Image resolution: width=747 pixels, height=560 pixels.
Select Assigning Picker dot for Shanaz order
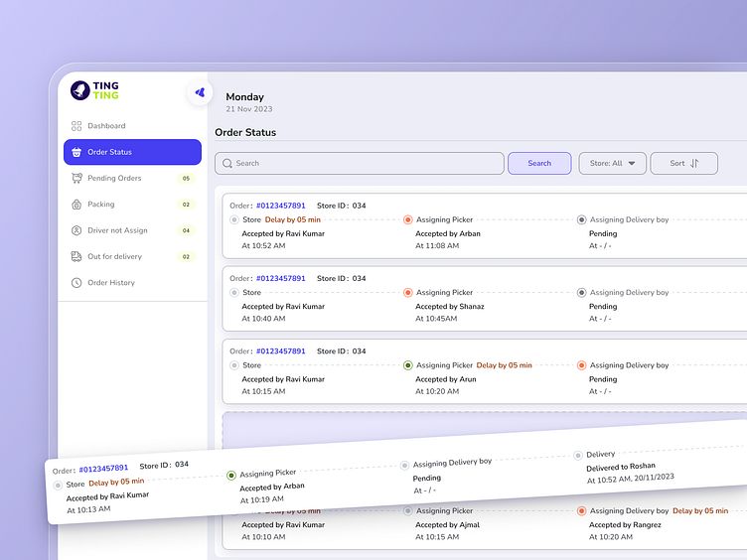click(x=407, y=293)
